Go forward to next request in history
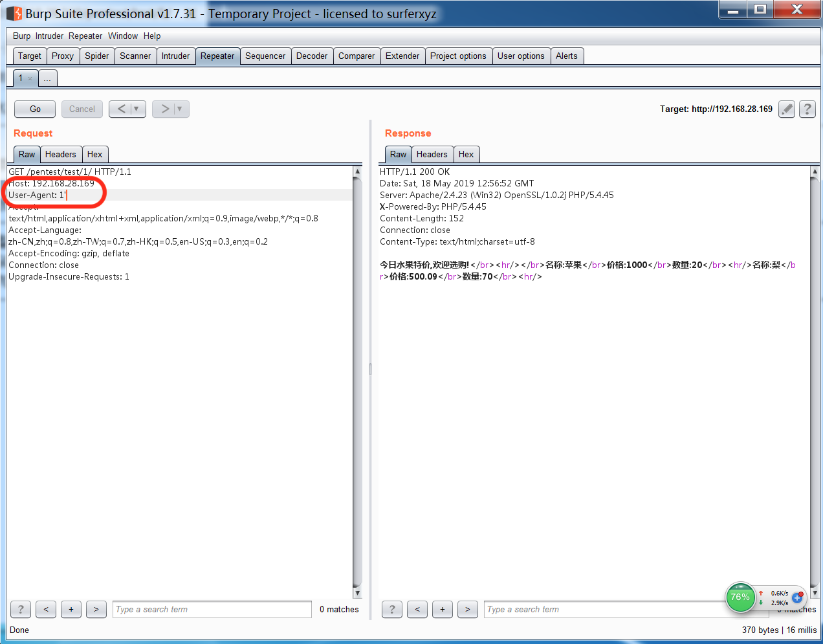 [x=164, y=109]
